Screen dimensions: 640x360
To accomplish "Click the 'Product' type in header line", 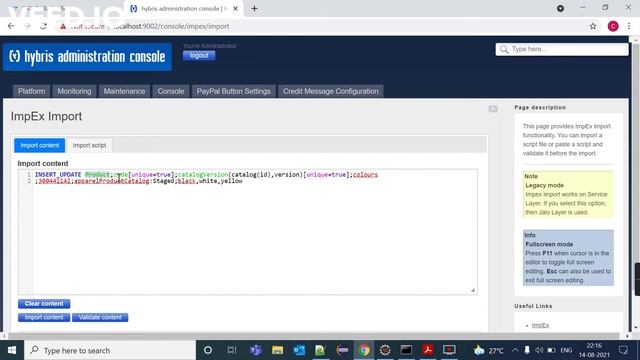I will (97, 175).
